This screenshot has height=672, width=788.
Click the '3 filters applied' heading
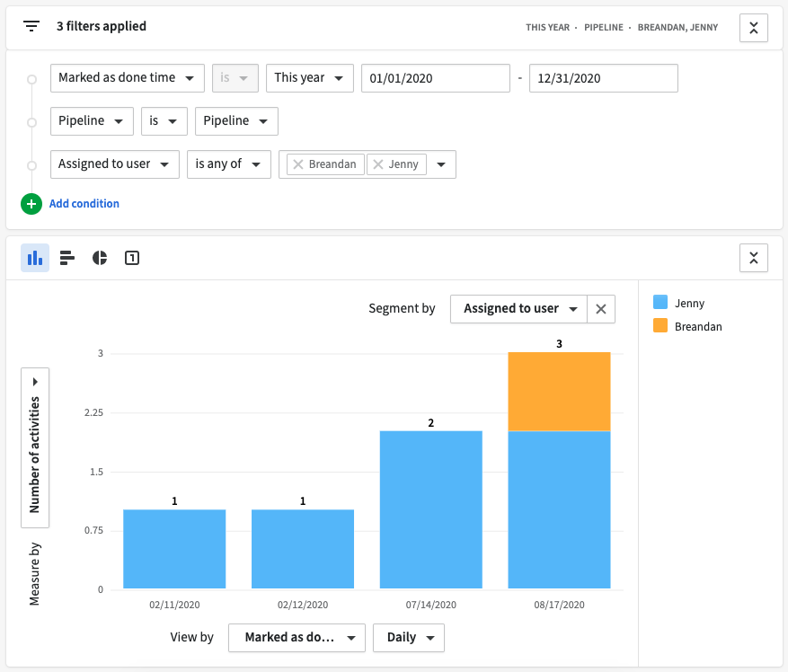coord(101,26)
